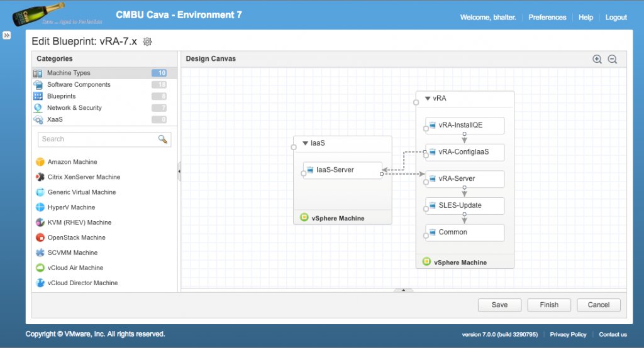Open the Contact us link

pos(613,334)
